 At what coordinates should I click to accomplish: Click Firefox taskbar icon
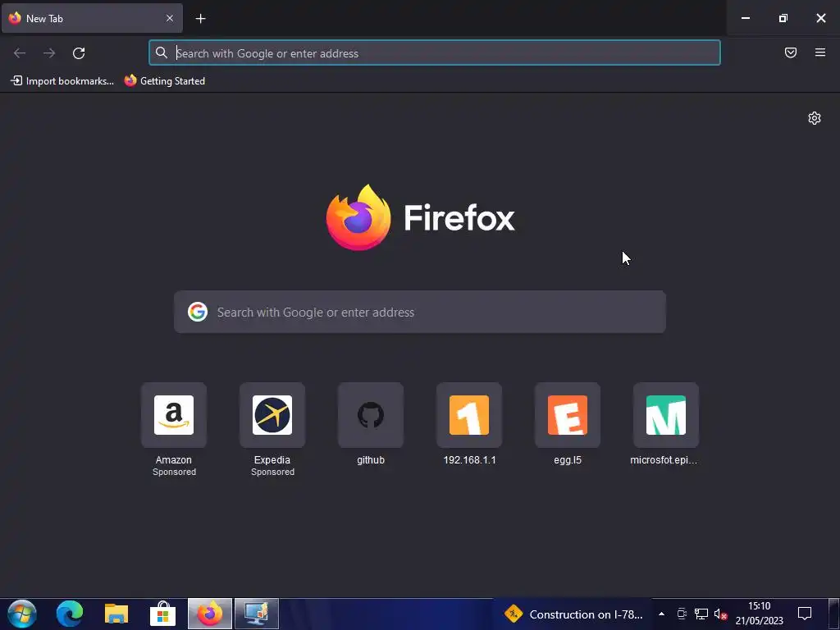pyautogui.click(x=210, y=614)
